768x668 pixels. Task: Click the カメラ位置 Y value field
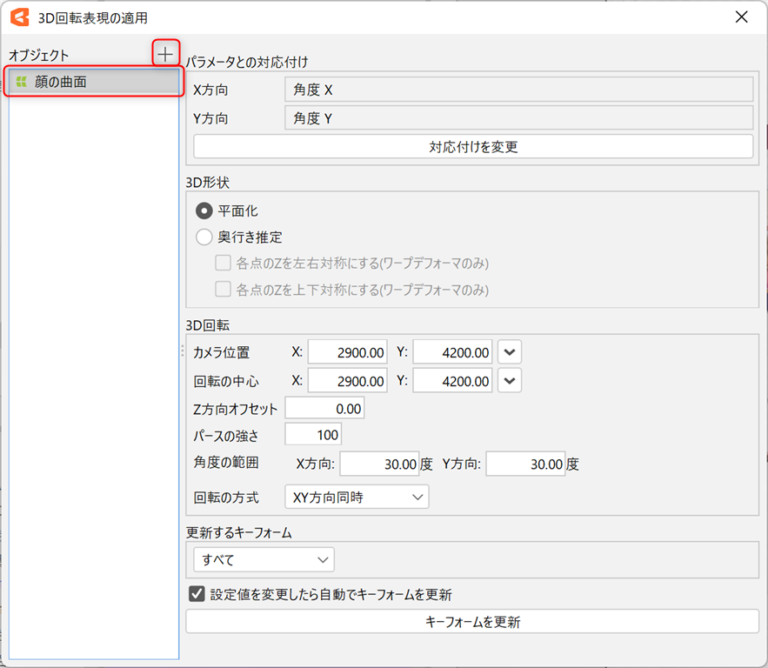(x=453, y=352)
